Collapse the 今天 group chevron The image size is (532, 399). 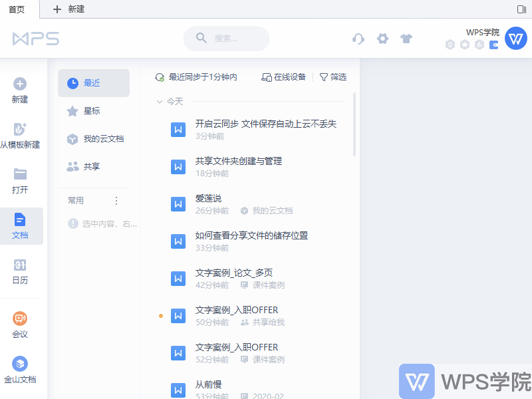160,102
